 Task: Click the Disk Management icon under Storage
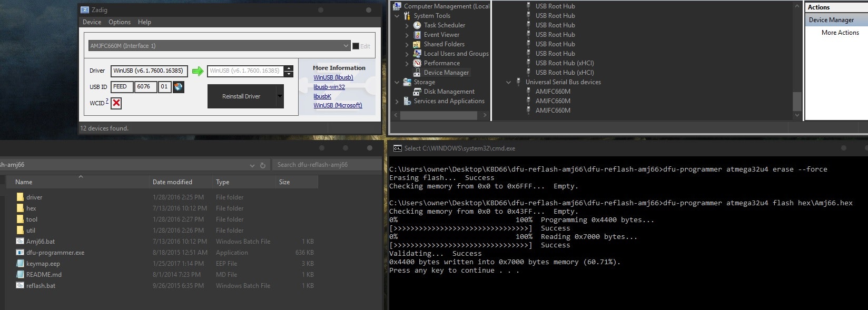(417, 92)
